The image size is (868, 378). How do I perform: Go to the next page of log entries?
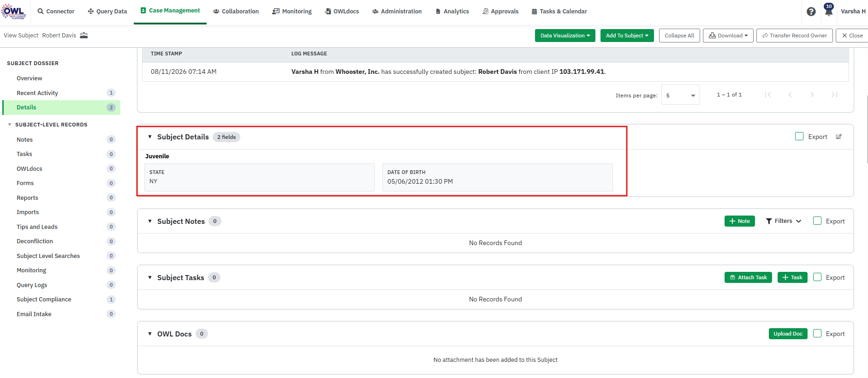click(812, 95)
